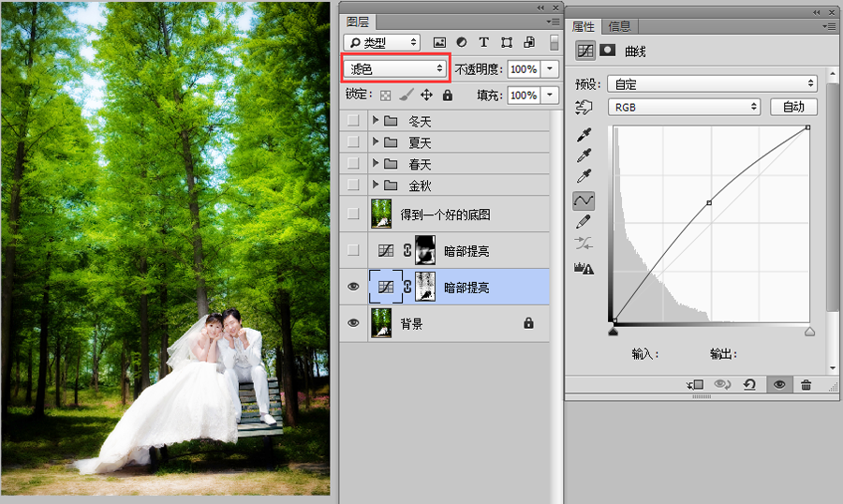Click the lock all padlock icon

448,95
